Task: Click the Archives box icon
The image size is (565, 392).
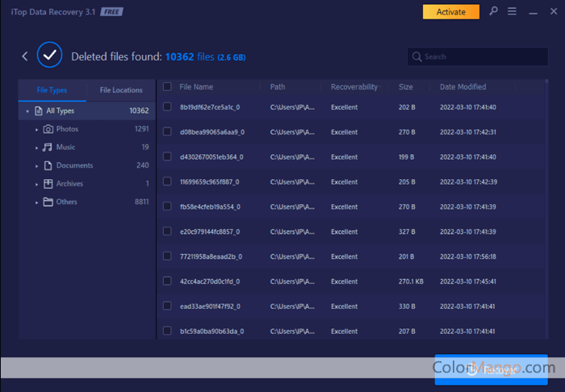Action: click(48, 184)
